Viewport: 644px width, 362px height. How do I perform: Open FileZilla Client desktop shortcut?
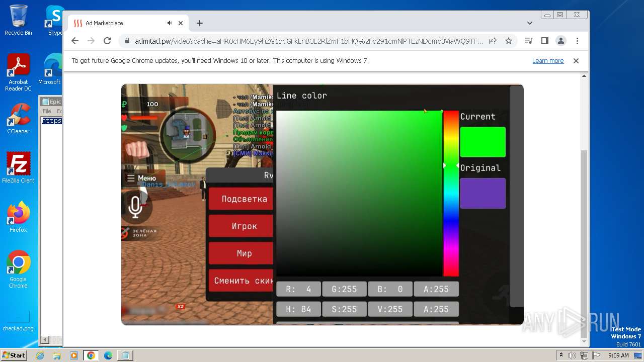coord(18,167)
